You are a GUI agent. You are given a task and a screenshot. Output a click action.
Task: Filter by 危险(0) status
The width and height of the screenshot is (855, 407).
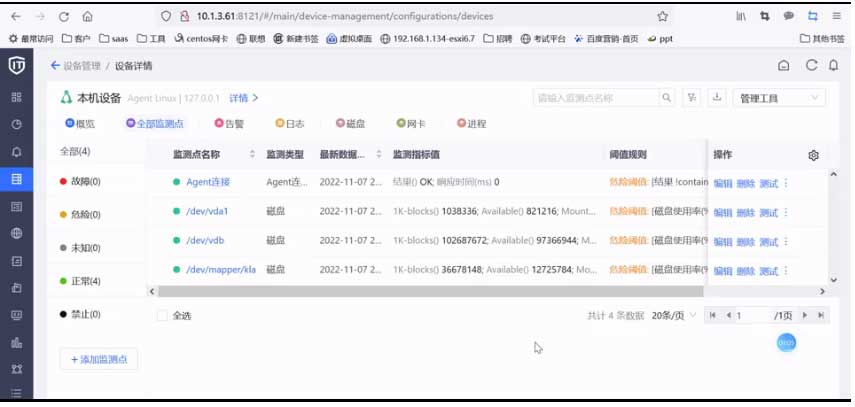[x=80, y=214]
